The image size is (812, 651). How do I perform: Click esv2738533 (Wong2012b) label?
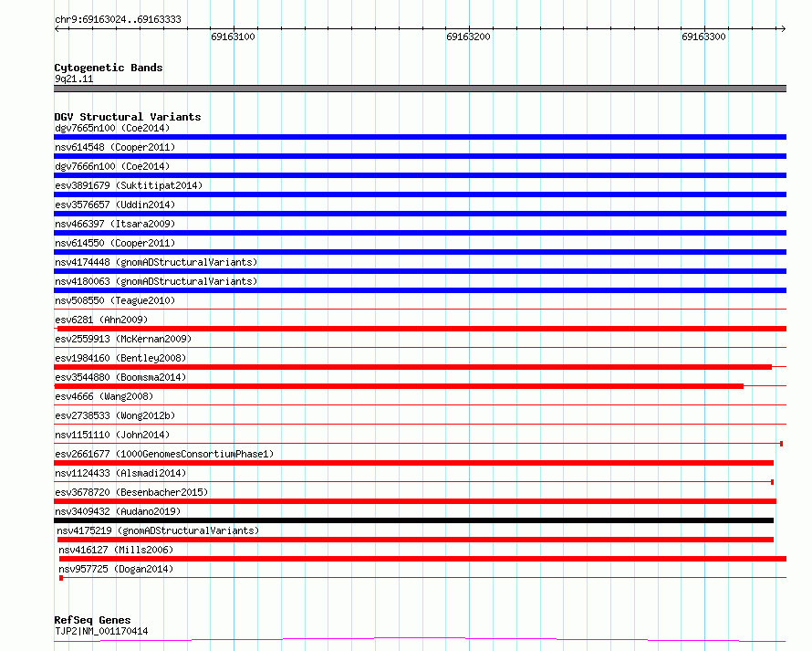coord(115,415)
